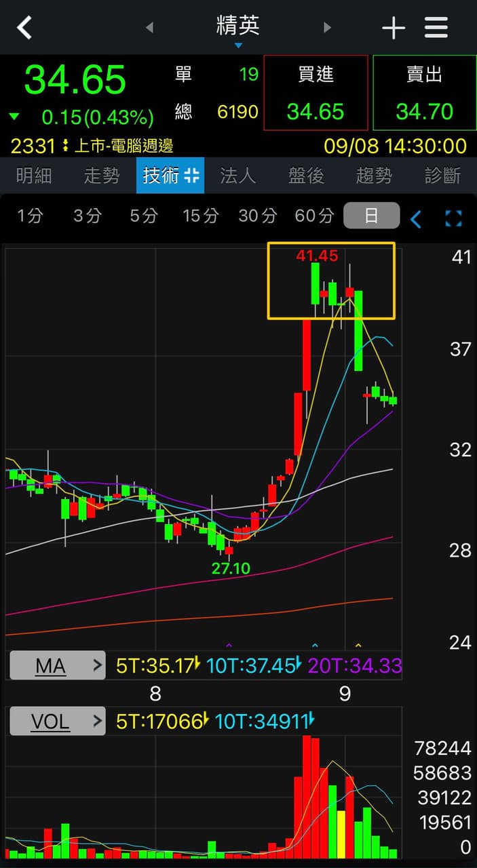
Task: Tap the 41.45 high price label
Action: click(x=317, y=256)
